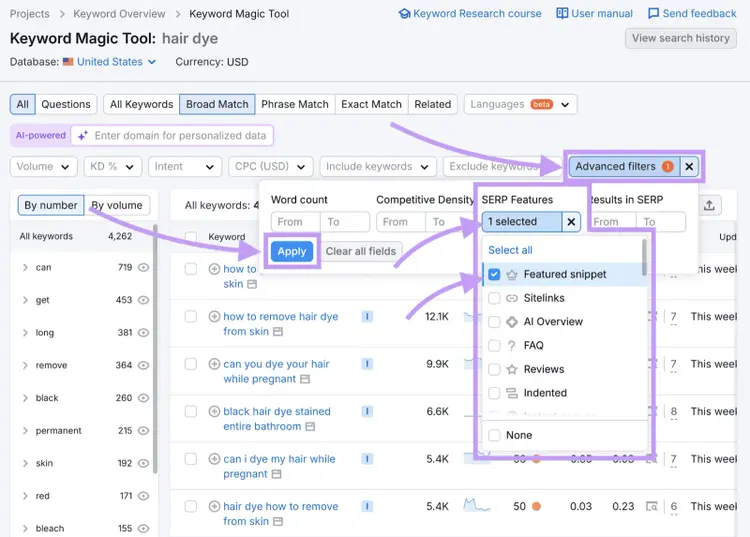Open the Languages beta dropdown

[x=520, y=104]
